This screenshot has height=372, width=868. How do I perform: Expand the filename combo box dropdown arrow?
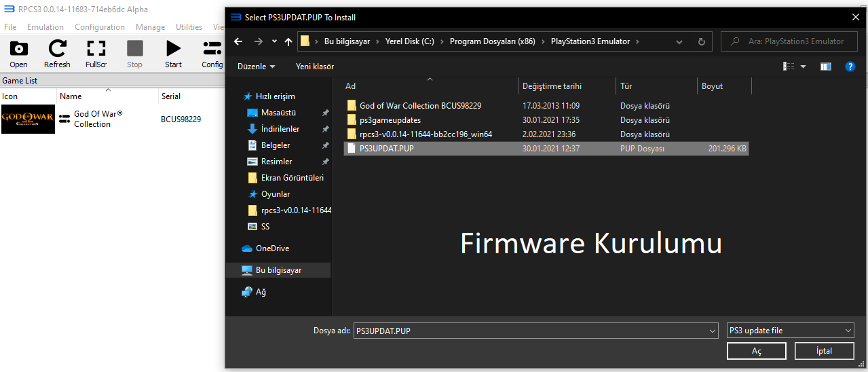712,331
